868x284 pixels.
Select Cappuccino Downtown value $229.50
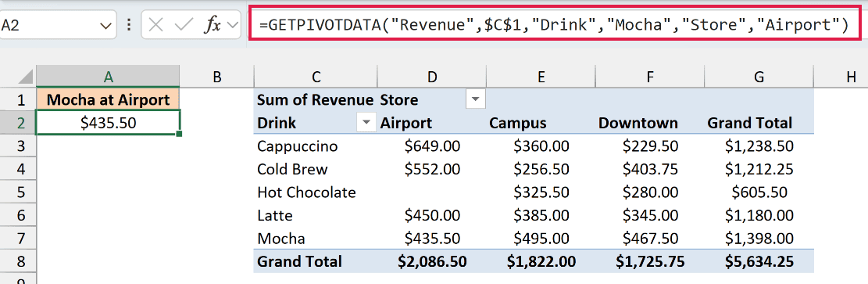click(650, 146)
